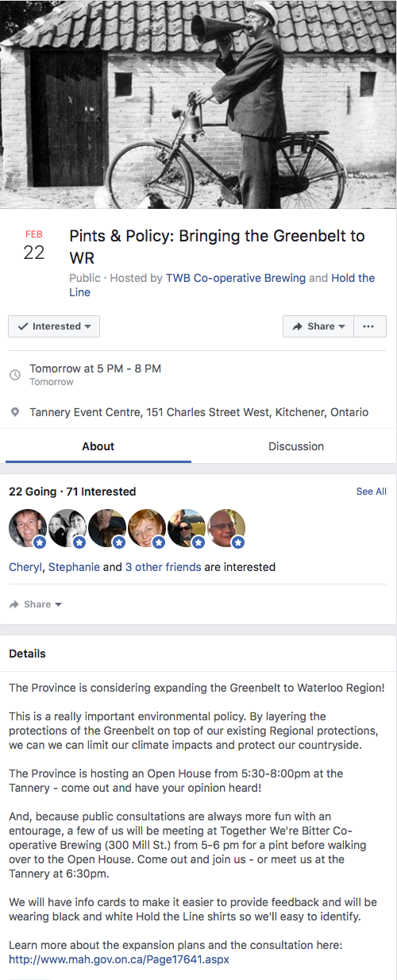This screenshot has width=397, height=980.
Task: Open Cheryl's profile link
Action: pos(27,567)
